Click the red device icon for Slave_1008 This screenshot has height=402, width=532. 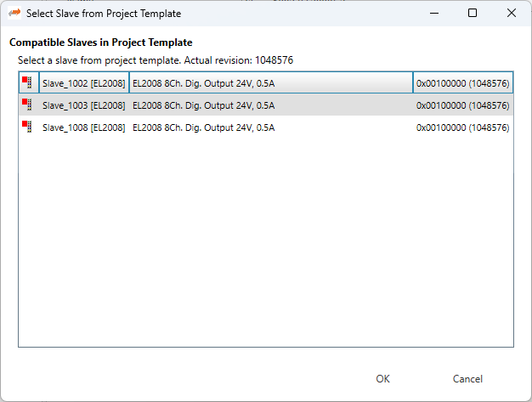pyautogui.click(x=27, y=127)
